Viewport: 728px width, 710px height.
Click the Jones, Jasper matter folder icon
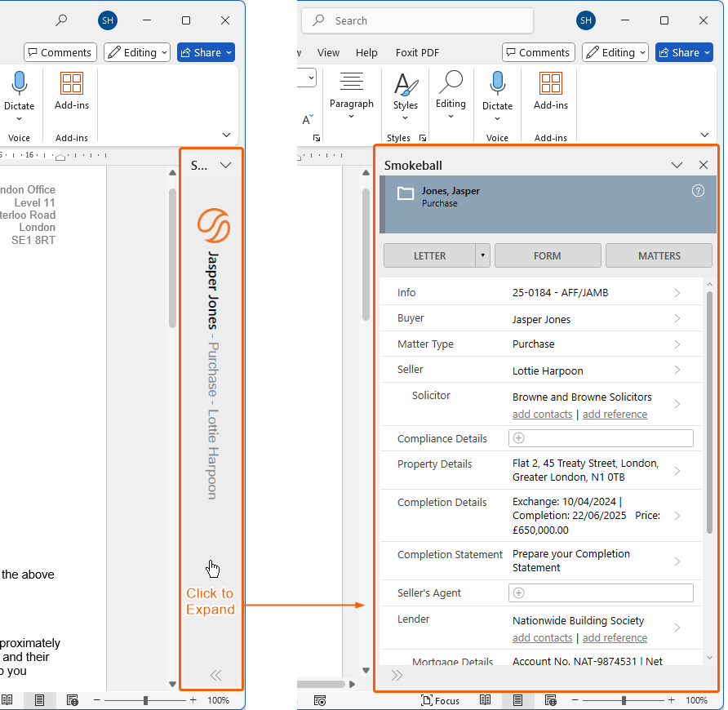pyautogui.click(x=406, y=193)
